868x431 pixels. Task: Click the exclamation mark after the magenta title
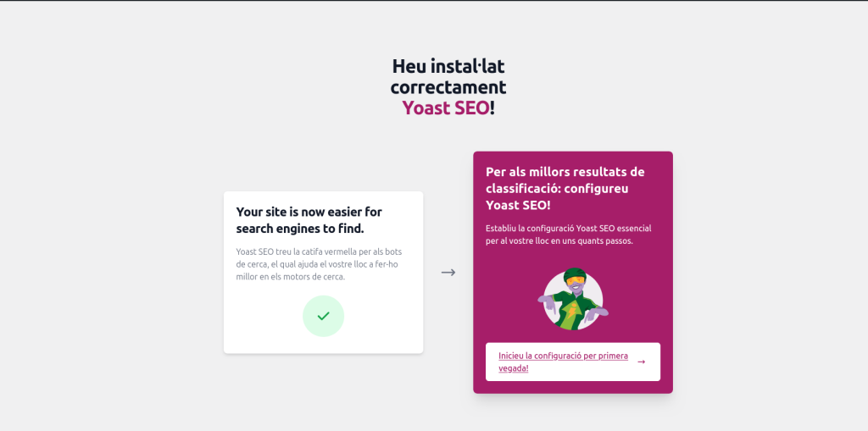[x=492, y=108]
